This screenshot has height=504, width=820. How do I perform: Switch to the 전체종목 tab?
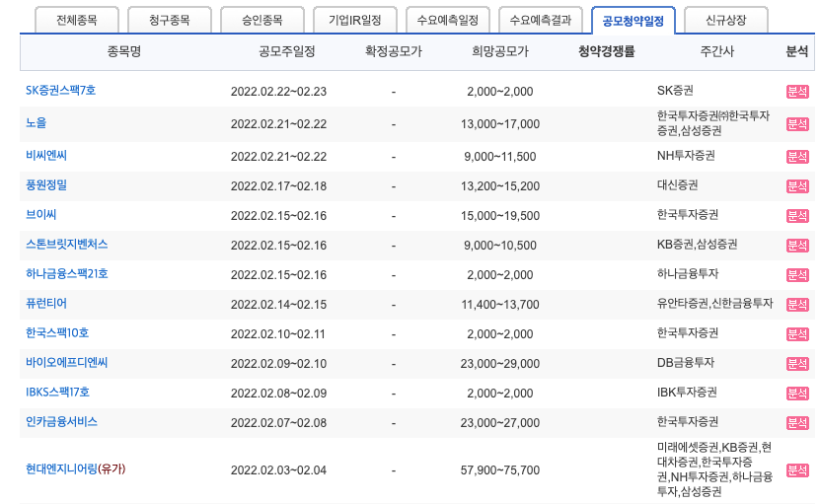tap(77, 21)
